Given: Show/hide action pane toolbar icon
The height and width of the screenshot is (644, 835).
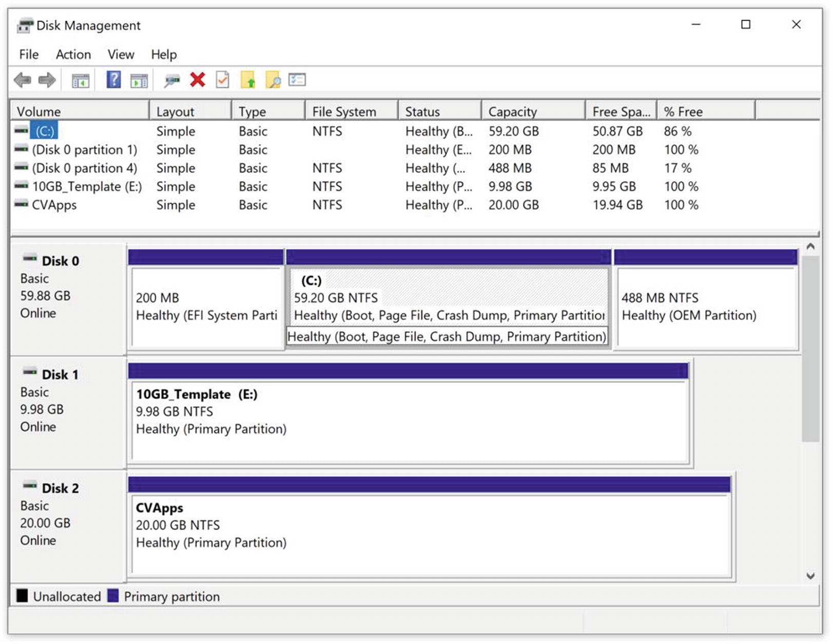Looking at the screenshot, I should (x=139, y=81).
